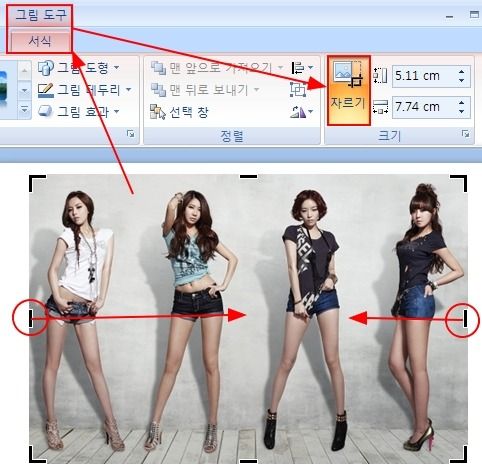Decrease the 5.11 cm height value
The image size is (482, 475).
(462, 80)
